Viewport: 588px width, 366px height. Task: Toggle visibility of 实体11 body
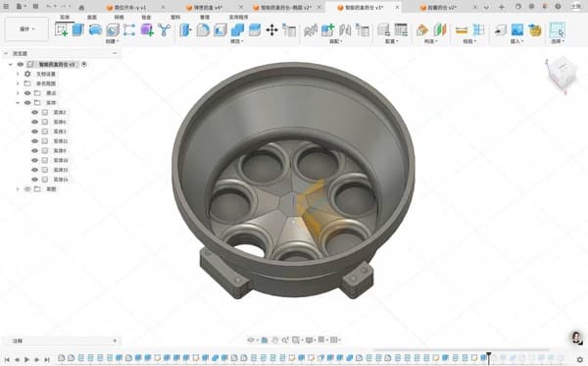tap(35, 141)
